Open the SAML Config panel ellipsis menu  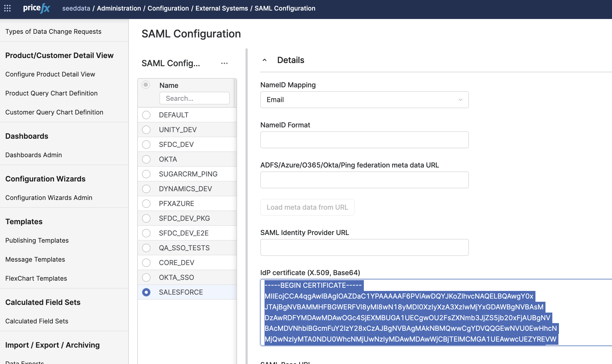tap(224, 63)
